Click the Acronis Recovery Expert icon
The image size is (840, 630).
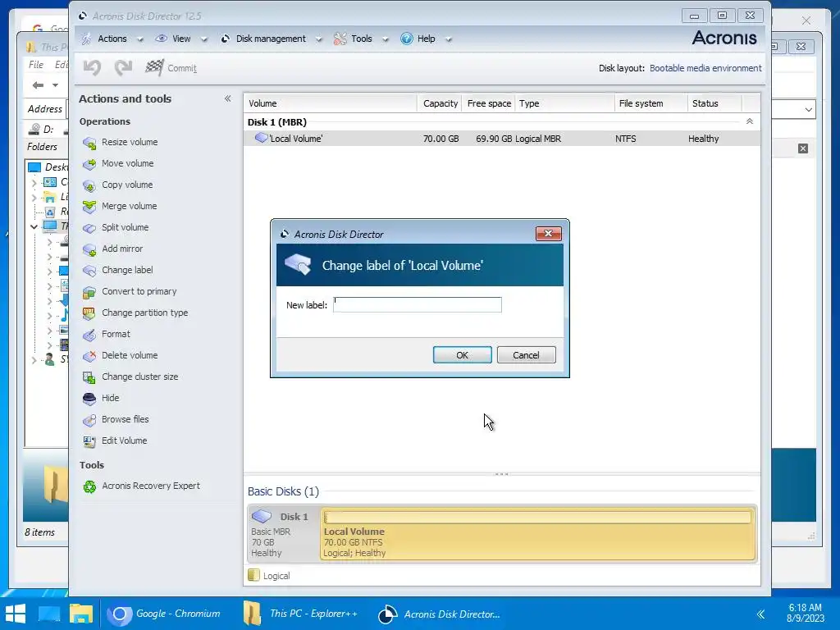pyautogui.click(x=89, y=486)
